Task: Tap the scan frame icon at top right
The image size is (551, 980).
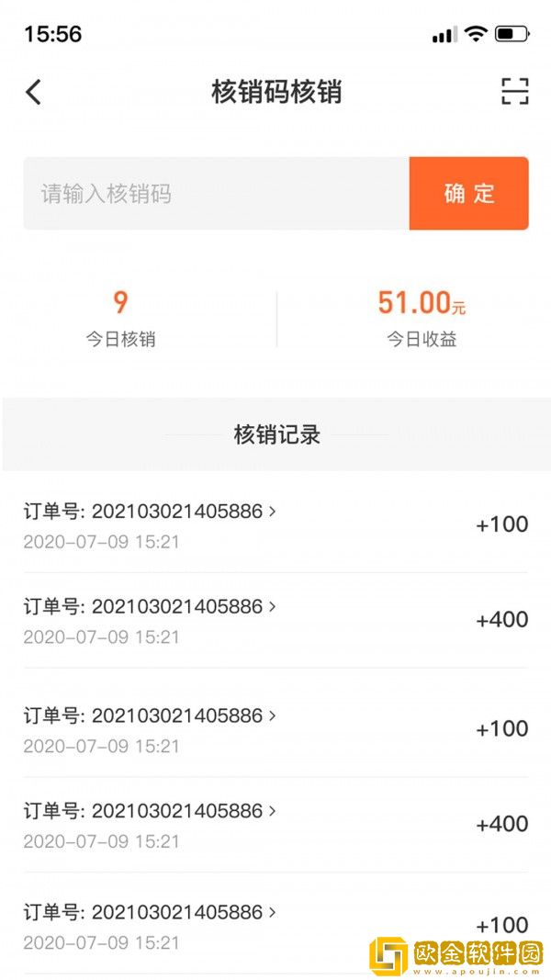Action: [516, 92]
